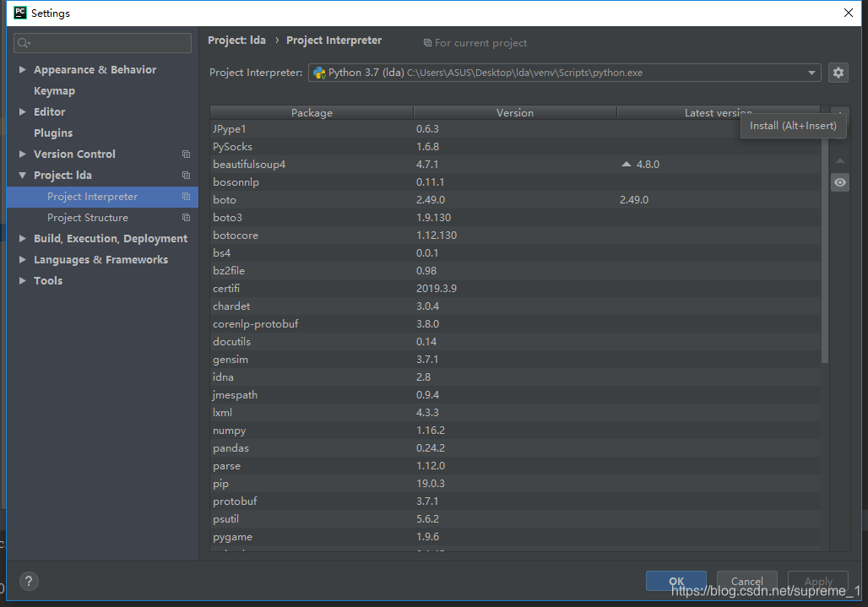Select the docutils package row
Screen dimensions: 868x607
515,341
